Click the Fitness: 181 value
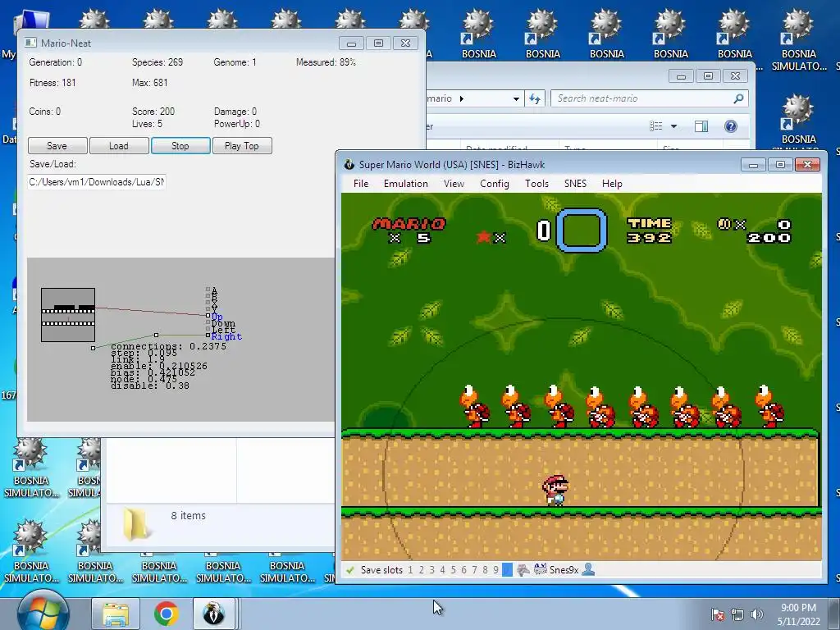 [52, 83]
